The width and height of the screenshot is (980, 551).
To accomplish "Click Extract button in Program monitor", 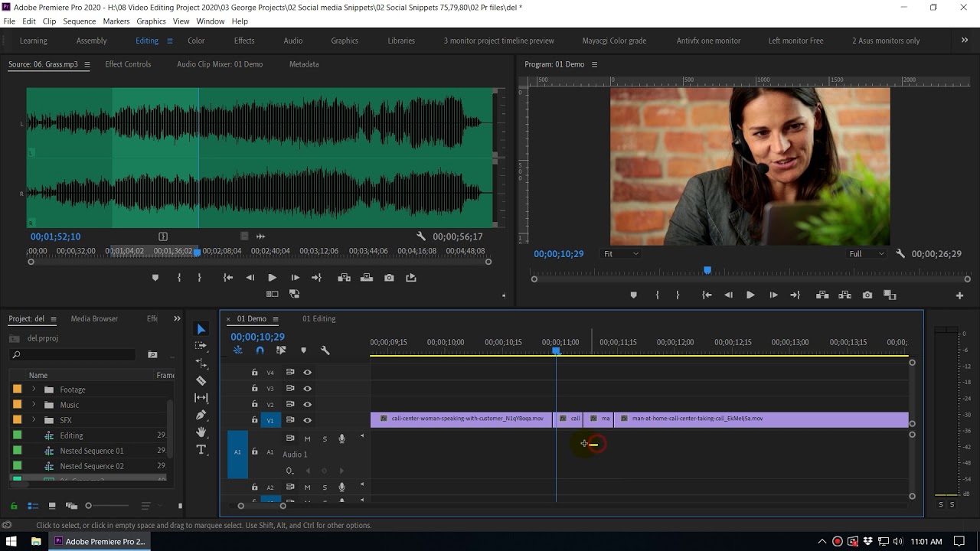I will click(844, 295).
